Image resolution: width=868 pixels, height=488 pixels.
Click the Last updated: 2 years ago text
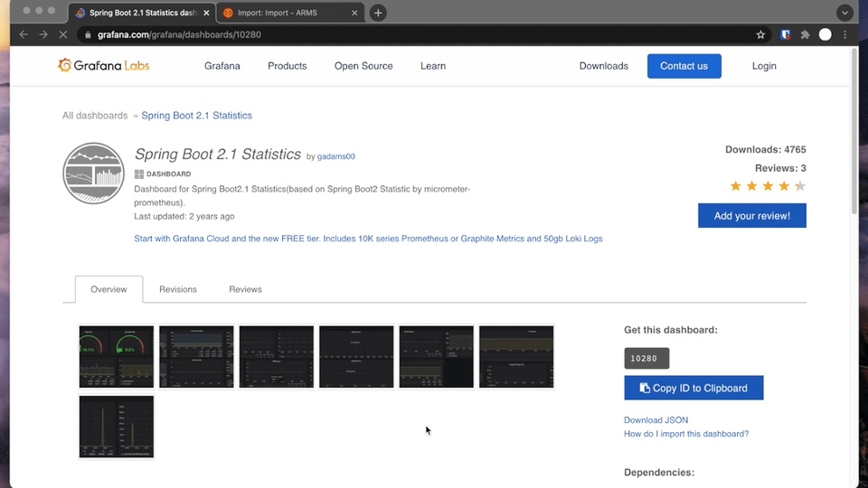click(184, 216)
